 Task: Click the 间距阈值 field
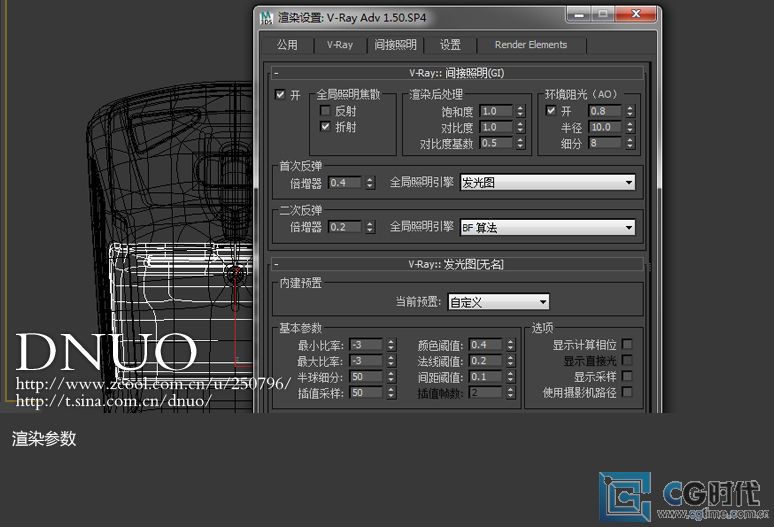(486, 376)
